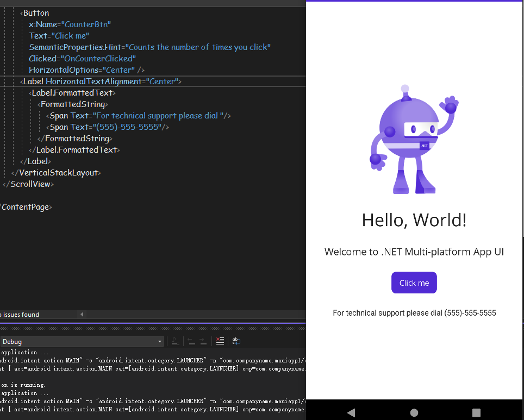Tap the Android home button in emulator

point(414,412)
